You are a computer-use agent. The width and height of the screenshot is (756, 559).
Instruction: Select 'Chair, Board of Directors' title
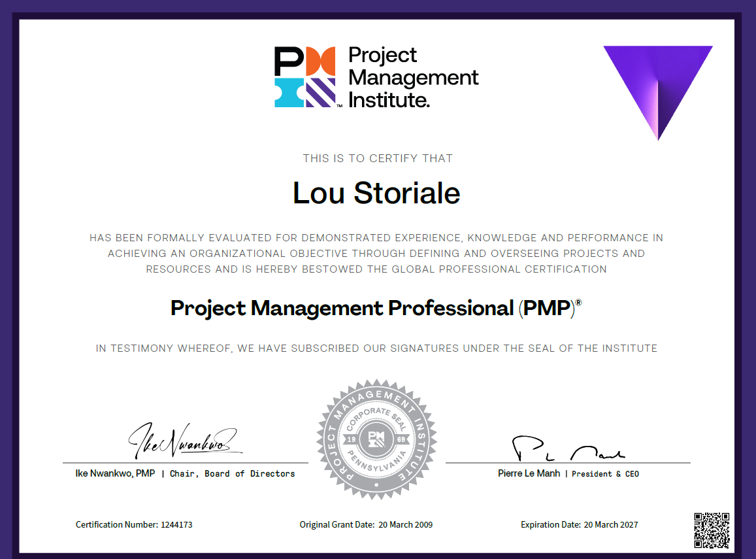[233, 473]
